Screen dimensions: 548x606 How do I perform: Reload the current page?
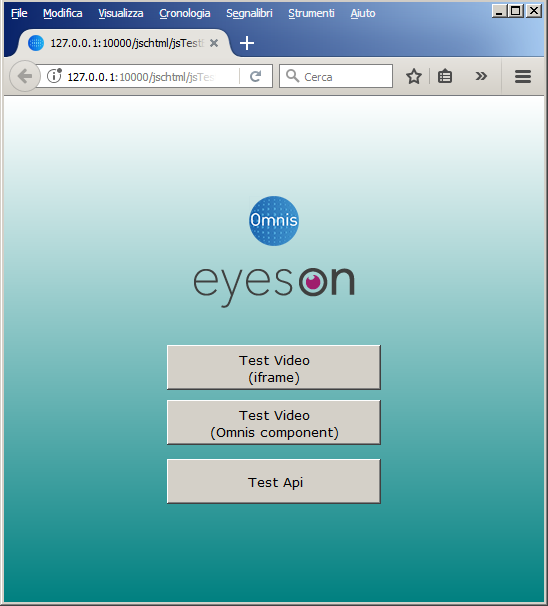coord(255,76)
